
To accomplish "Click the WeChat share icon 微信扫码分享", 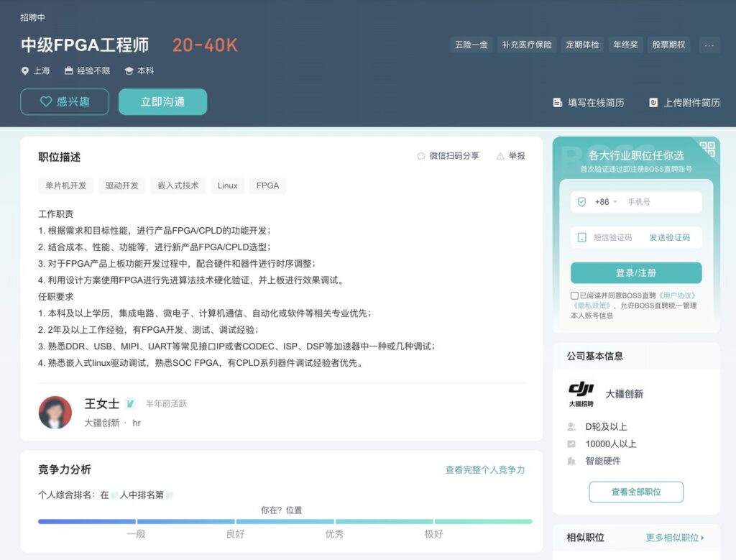I will 421,156.
